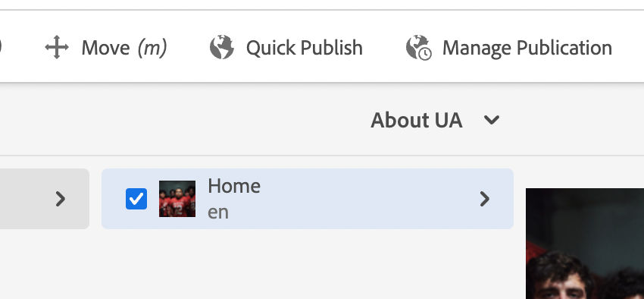This screenshot has width=644, height=299.
Task: Select the gray parent column item
Action: pos(45,199)
